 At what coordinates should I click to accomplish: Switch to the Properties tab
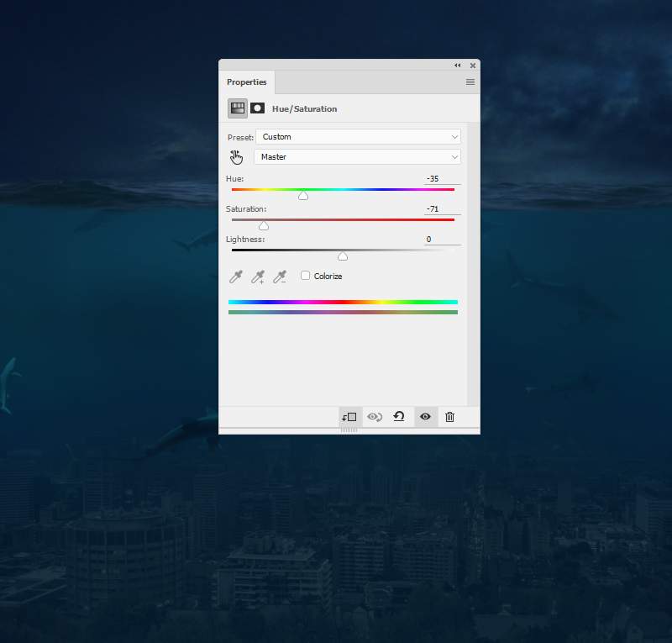(246, 82)
